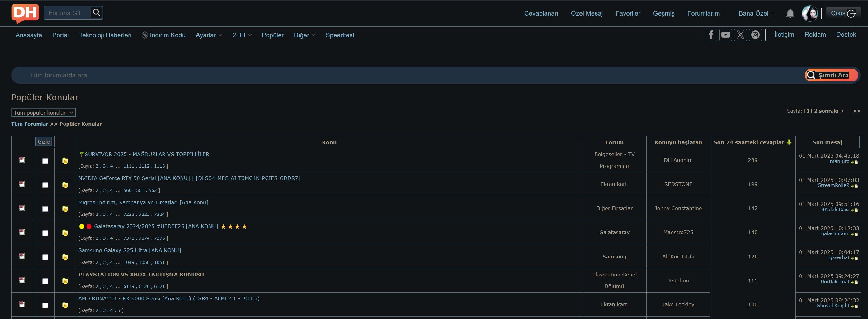
Task: Open Özel Mesaj link
Action: coord(587,13)
